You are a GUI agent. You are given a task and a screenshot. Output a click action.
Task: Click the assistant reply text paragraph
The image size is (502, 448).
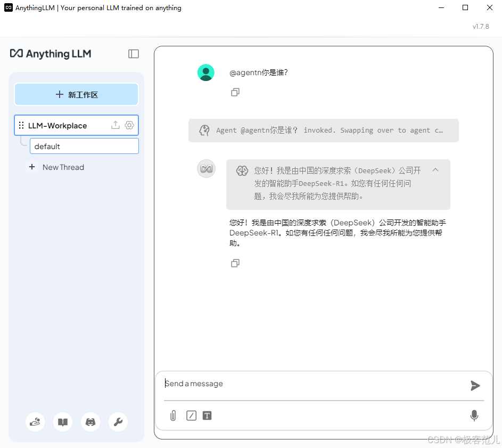[x=338, y=233]
